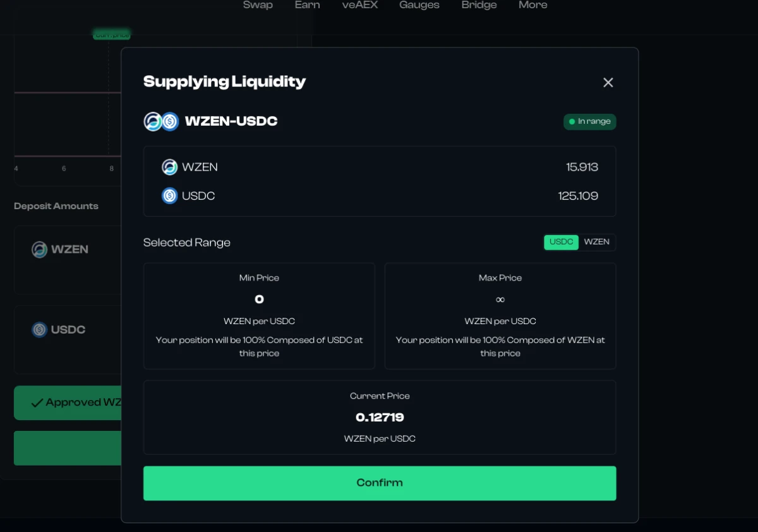Image resolution: width=758 pixels, height=532 pixels.
Task: Open the Earn menu
Action: point(307,5)
